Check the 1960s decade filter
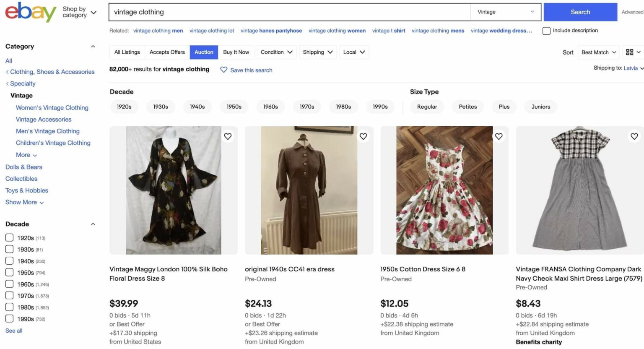The height and width of the screenshot is (349, 644). click(9, 284)
